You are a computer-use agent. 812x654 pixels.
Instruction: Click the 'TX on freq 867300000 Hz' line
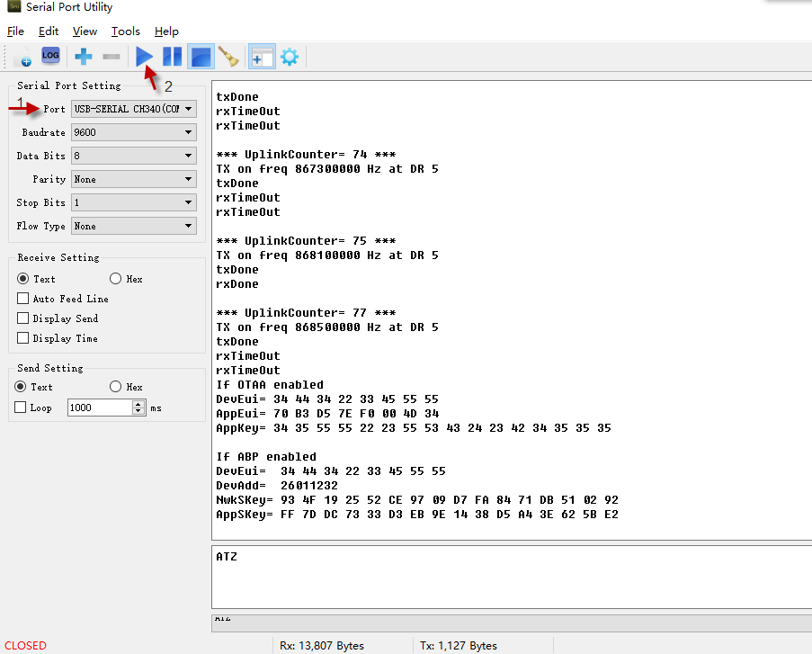327,169
